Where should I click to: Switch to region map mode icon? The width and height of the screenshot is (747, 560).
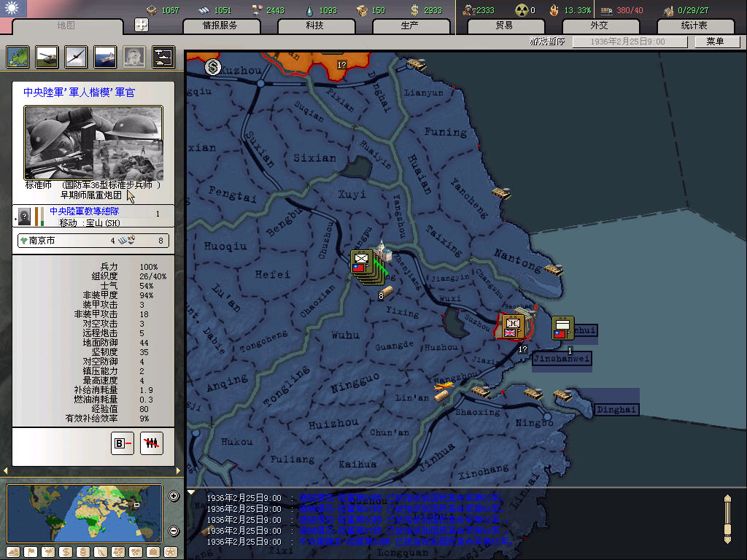tap(118, 552)
